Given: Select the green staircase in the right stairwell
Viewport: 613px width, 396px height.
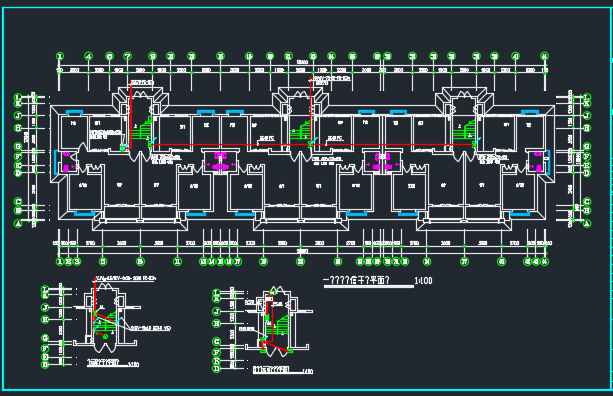Looking at the screenshot, I should tap(464, 130).
